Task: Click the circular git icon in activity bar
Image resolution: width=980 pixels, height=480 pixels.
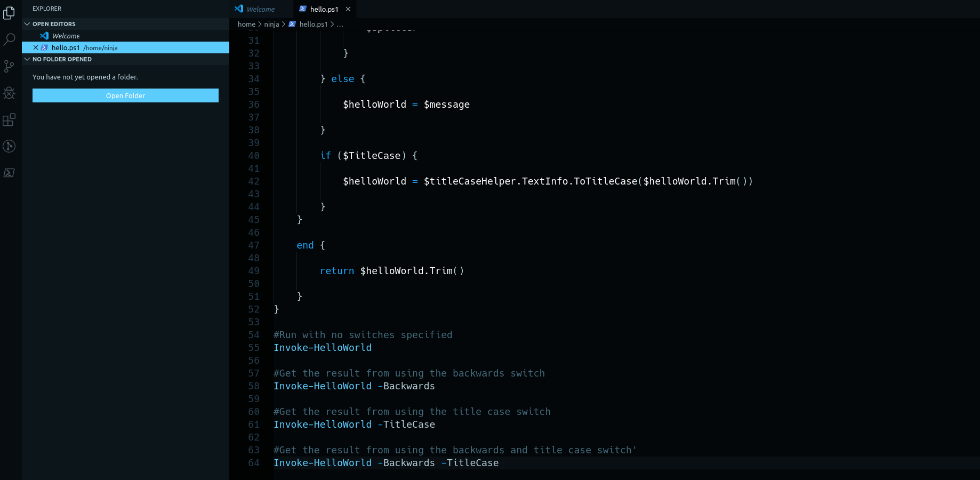Action: [x=9, y=146]
